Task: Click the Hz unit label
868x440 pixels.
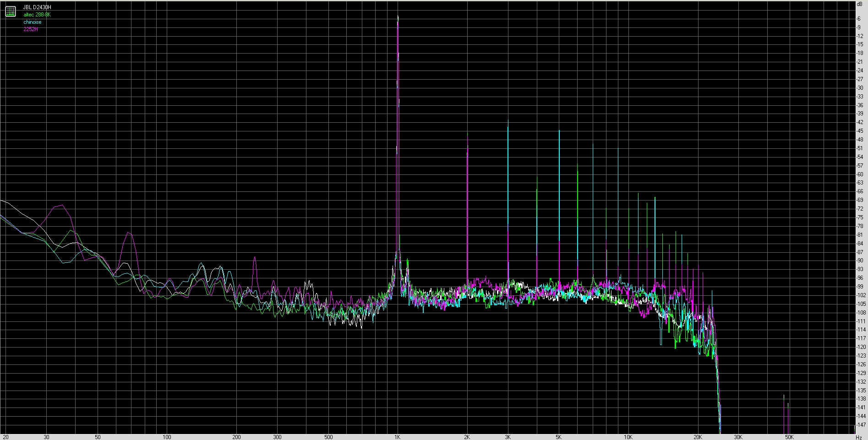Action: [x=859, y=437]
